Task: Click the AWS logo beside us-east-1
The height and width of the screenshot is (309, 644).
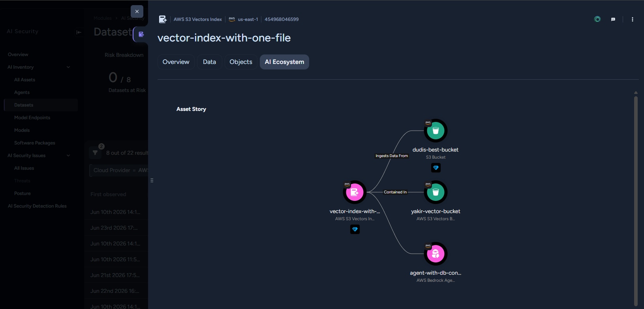Action: click(x=232, y=19)
